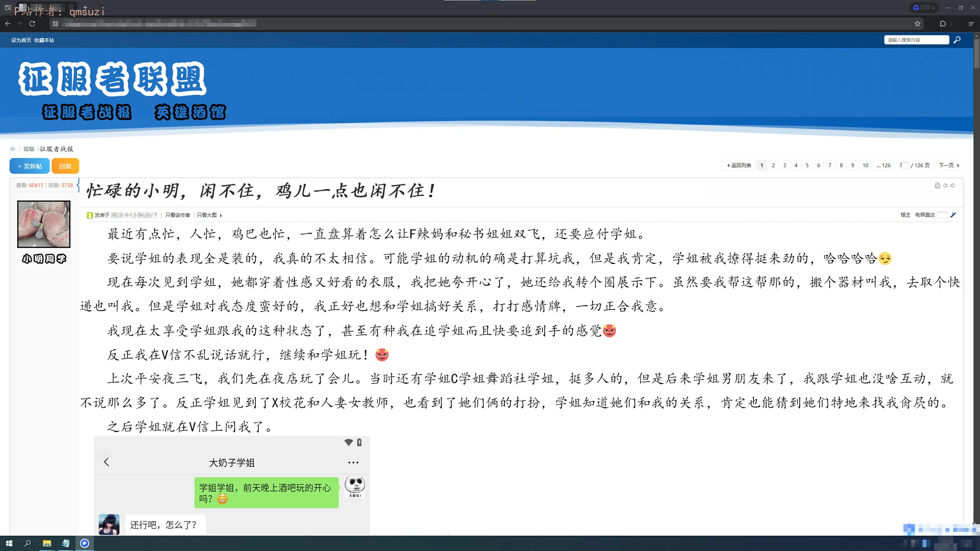This screenshot has height=551, width=980.
Task: Click the 收藏本站 link
Action: click(44, 40)
